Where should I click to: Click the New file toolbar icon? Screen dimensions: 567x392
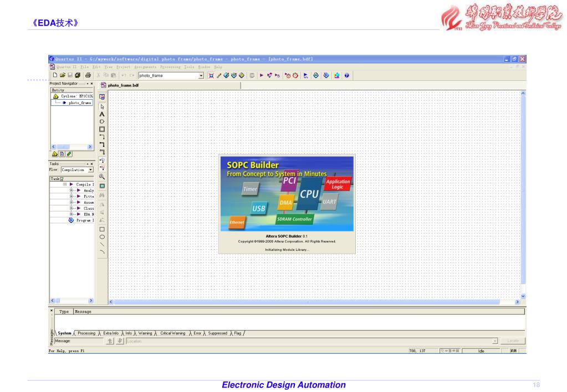pos(55,75)
